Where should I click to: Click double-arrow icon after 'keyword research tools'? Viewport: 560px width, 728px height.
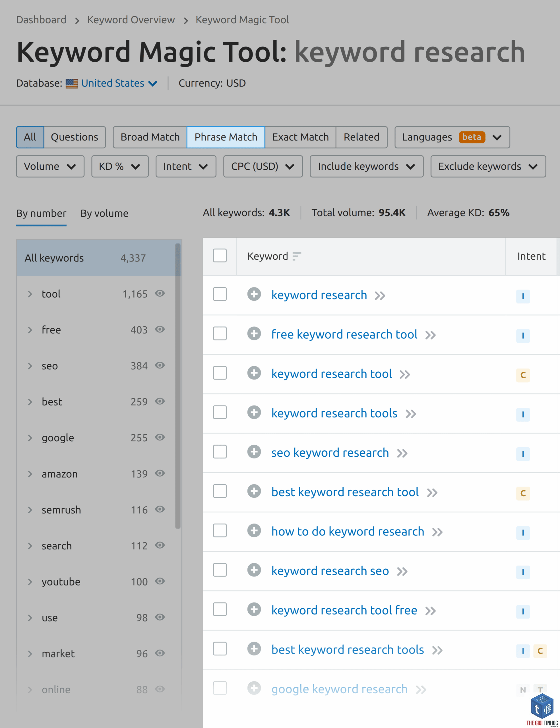[411, 414]
